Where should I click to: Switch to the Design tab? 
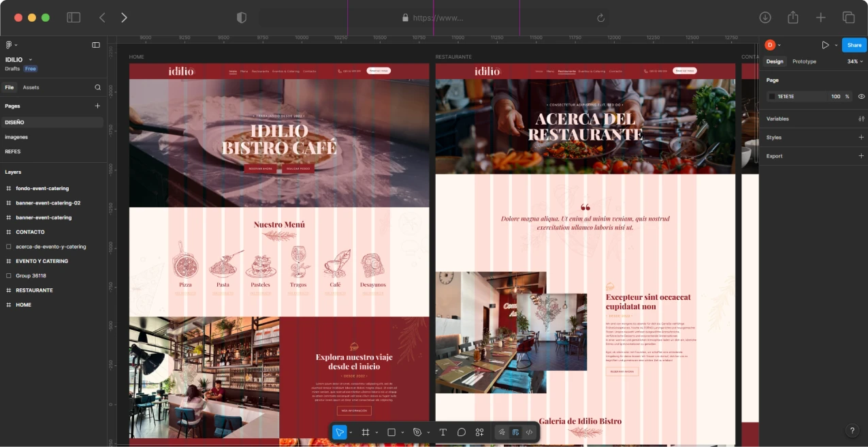(775, 61)
